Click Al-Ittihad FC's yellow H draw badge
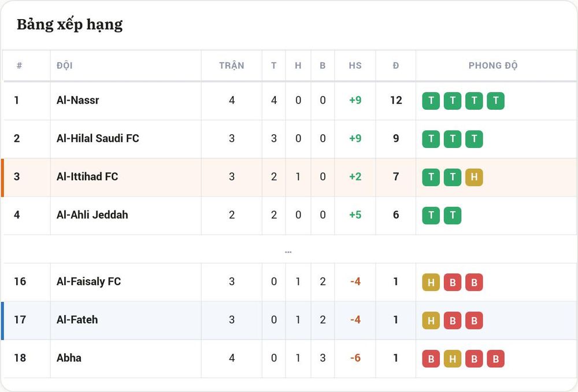 474,177
